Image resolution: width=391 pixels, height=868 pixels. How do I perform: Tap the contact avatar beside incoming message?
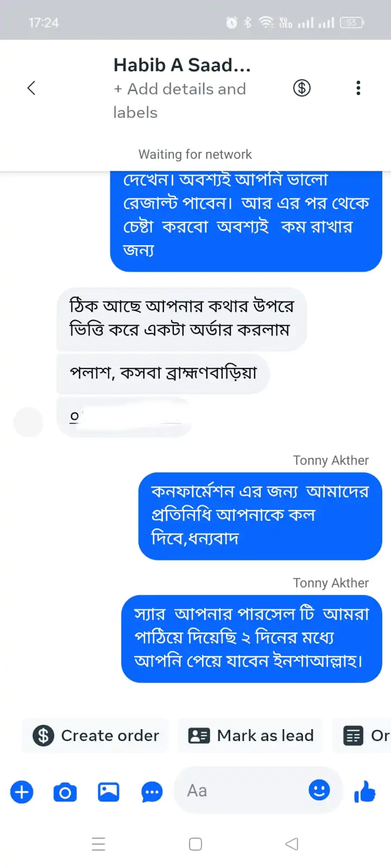click(28, 422)
